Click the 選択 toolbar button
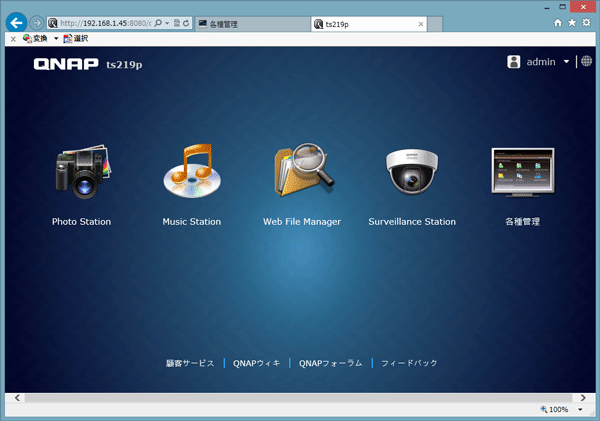Image resolution: width=600 pixels, height=421 pixels. point(76,38)
